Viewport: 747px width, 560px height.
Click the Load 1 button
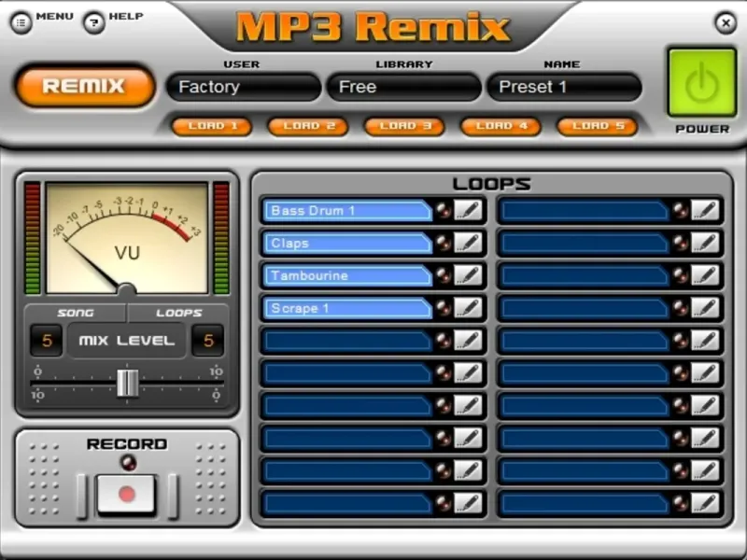212,126
